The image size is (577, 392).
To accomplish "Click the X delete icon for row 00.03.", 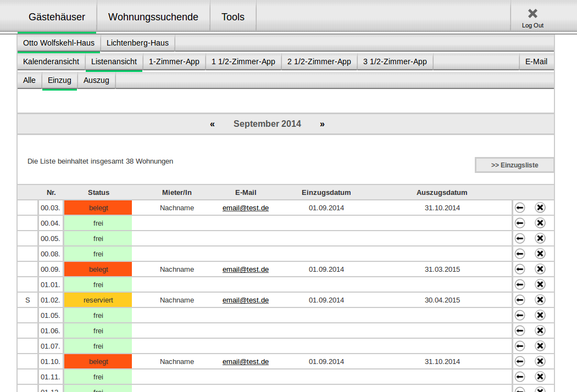I will pos(540,208).
